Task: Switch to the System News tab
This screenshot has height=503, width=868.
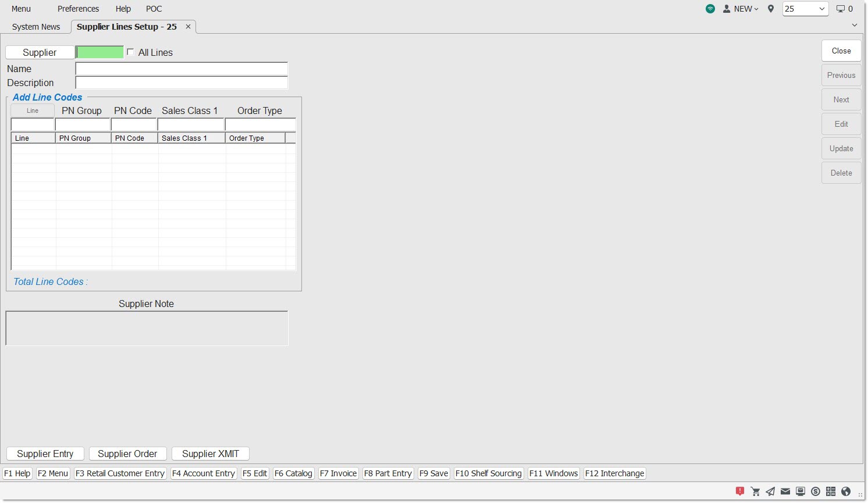Action: pyautogui.click(x=36, y=27)
